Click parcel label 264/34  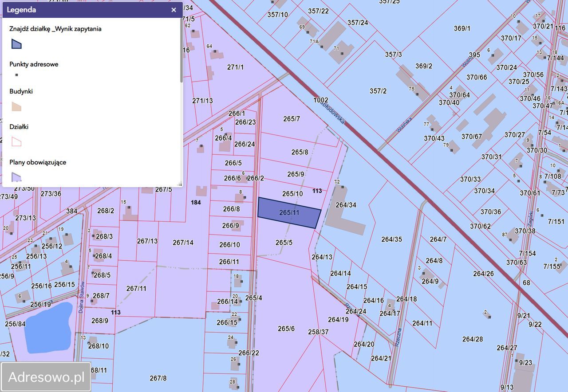point(346,205)
